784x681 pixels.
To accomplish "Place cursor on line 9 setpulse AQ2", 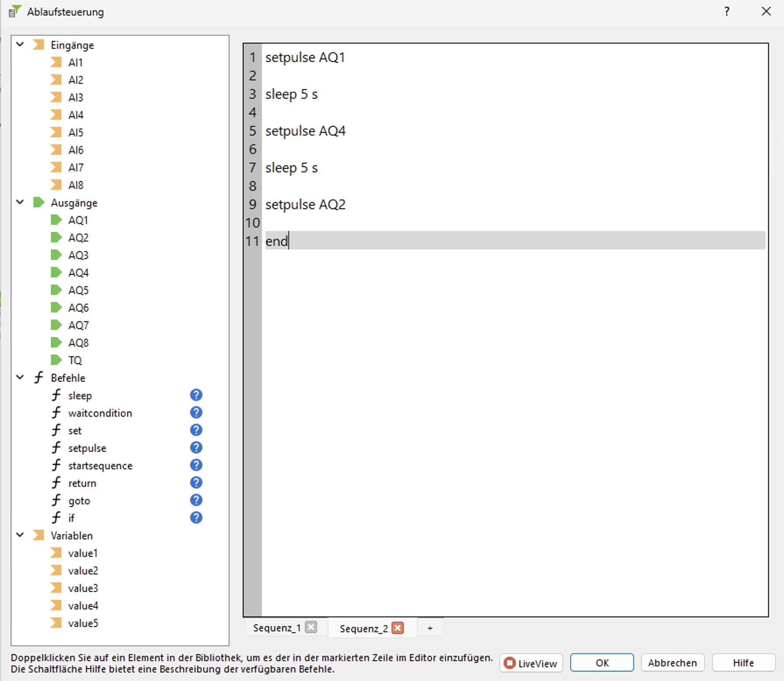I will 305,205.
